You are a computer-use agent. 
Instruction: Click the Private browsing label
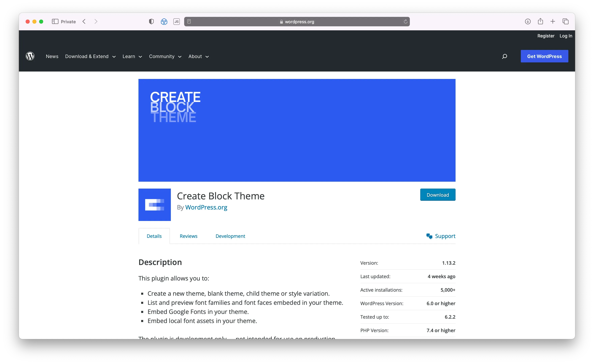click(68, 21)
